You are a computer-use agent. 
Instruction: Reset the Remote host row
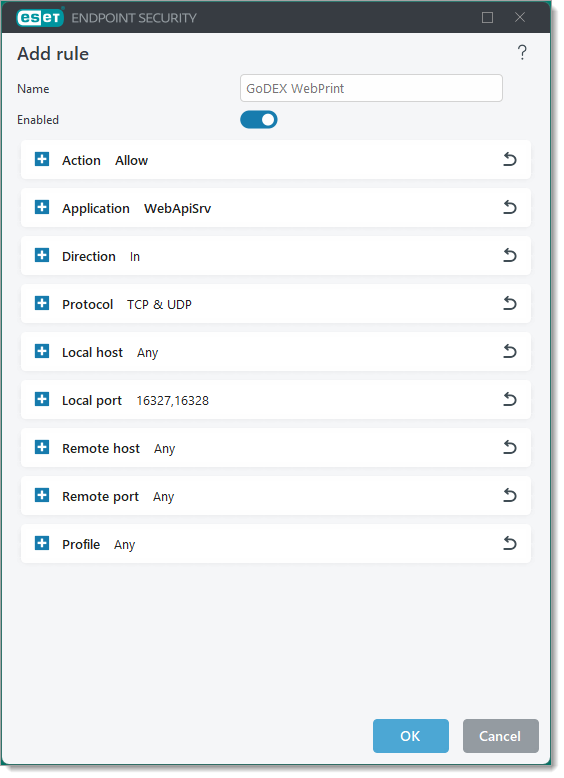pos(509,448)
